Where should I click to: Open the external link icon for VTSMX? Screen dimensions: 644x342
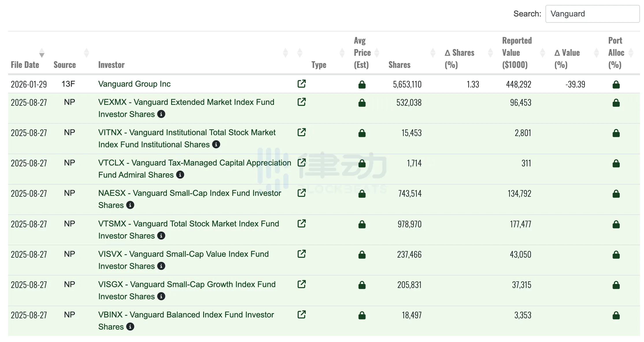click(x=301, y=224)
